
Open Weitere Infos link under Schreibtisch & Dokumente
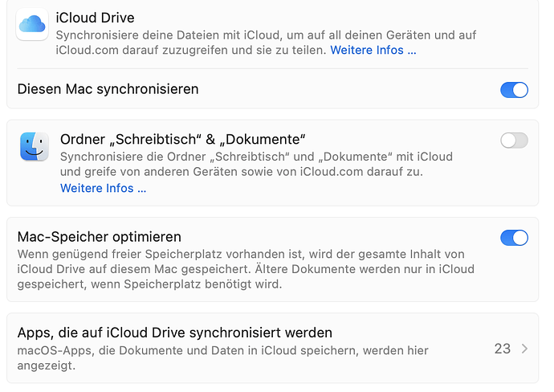click(x=103, y=188)
